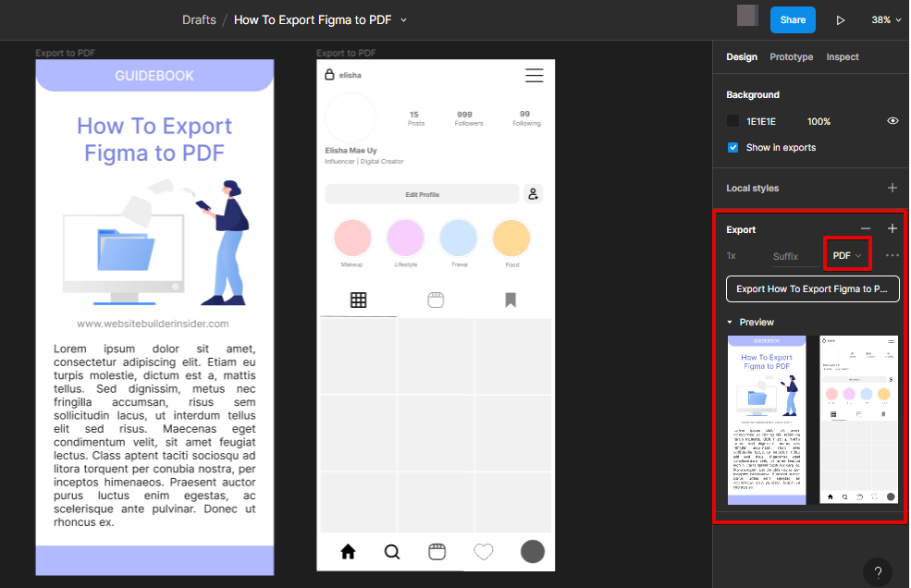Viewport: 911px width, 588px height.
Task: Remove export setting with minus icon
Action: tap(866, 228)
